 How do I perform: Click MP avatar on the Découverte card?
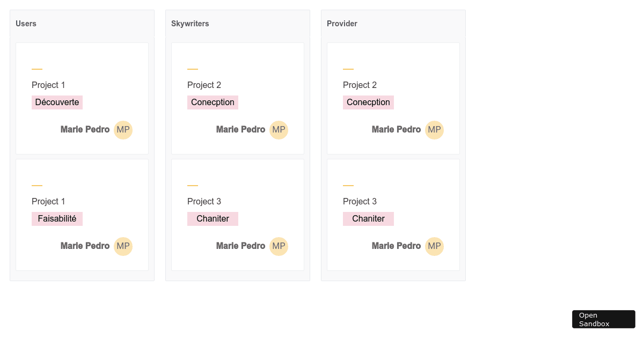click(123, 130)
